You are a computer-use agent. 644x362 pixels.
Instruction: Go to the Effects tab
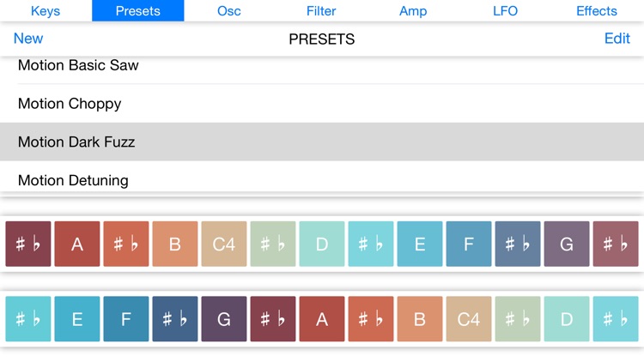pyautogui.click(x=597, y=10)
